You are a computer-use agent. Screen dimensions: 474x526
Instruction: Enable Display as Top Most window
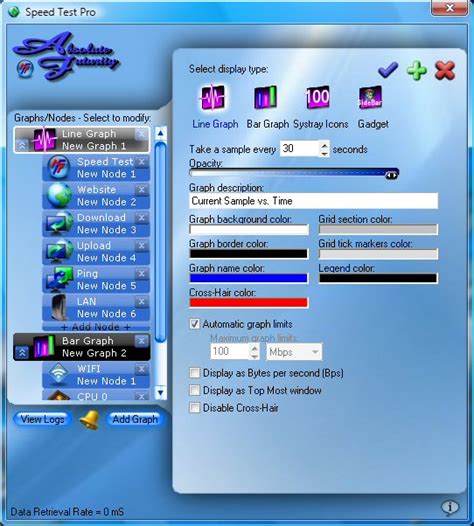[x=195, y=390]
